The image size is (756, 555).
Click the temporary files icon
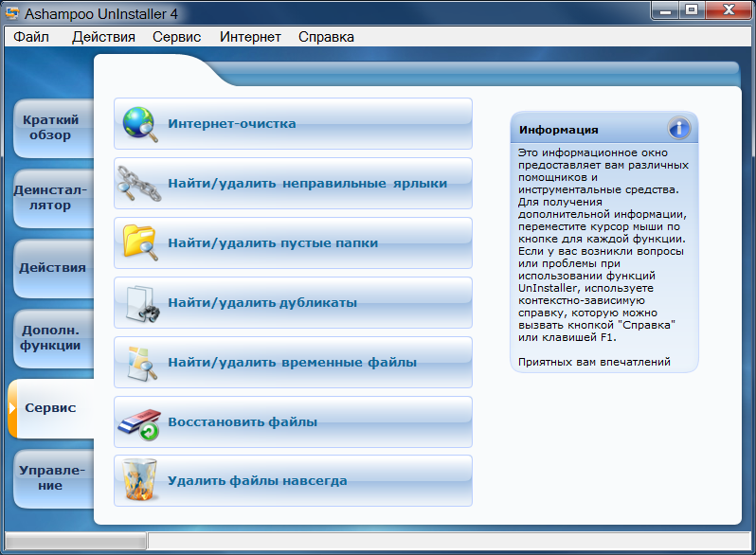tap(140, 362)
